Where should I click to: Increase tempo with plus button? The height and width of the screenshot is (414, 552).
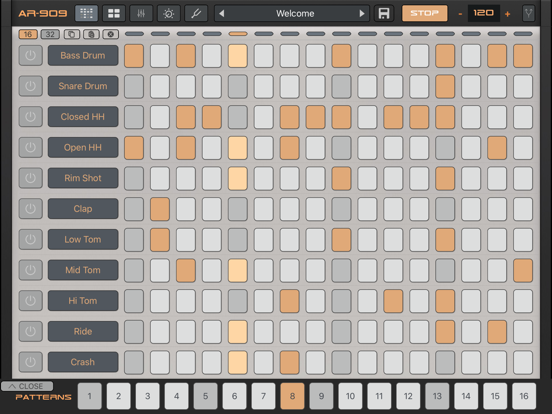(x=508, y=14)
